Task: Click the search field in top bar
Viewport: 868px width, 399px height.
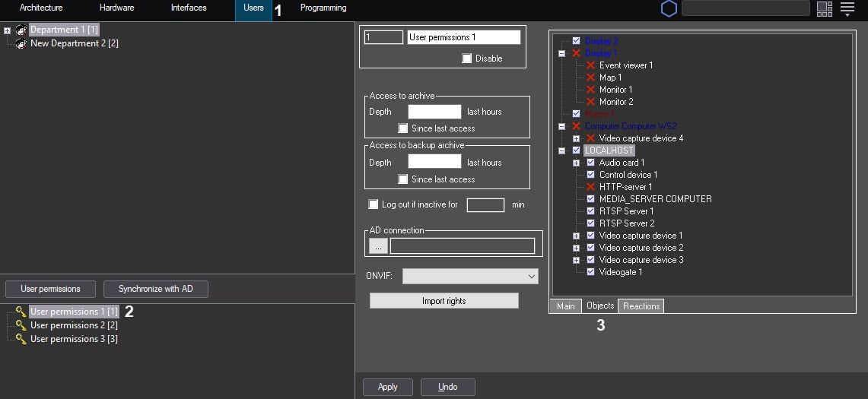Action: [x=746, y=8]
